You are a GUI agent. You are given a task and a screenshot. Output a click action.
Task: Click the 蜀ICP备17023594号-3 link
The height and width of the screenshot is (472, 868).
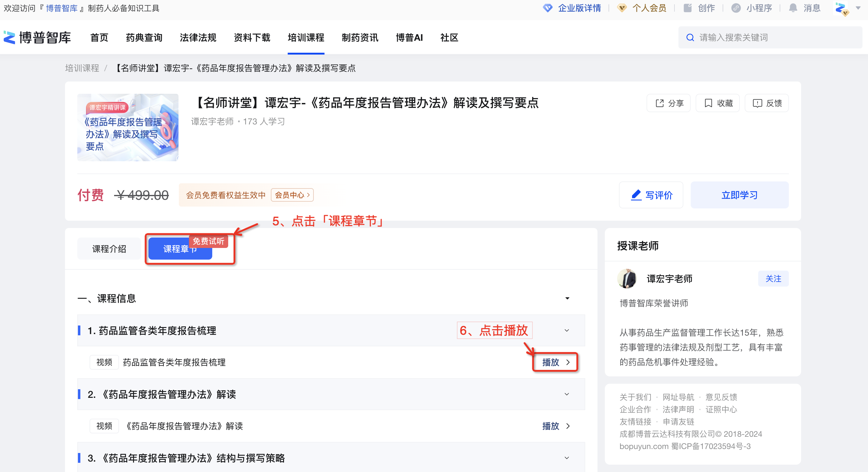pos(711,447)
